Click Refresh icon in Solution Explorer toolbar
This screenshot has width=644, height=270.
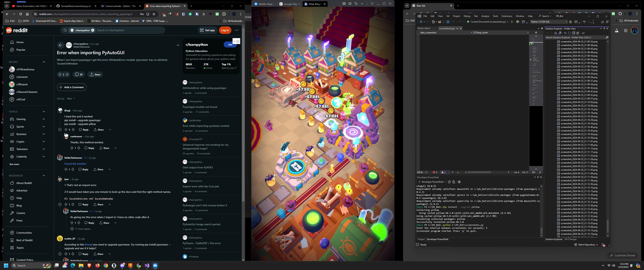tap(569, 33)
